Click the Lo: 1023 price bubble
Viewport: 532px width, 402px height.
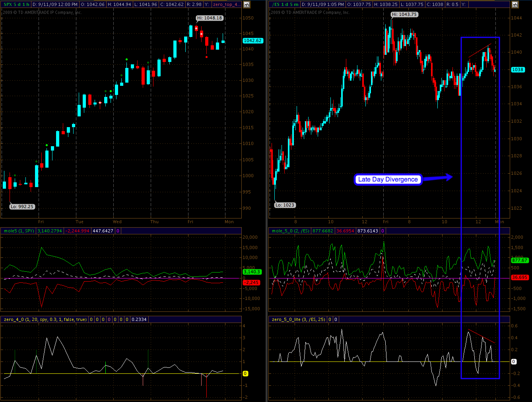point(285,205)
